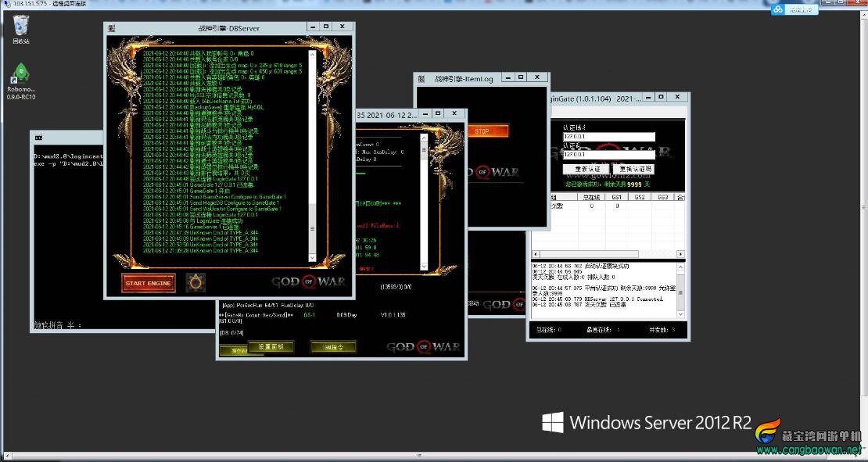Click the ItemLog window title icon

click(x=421, y=79)
